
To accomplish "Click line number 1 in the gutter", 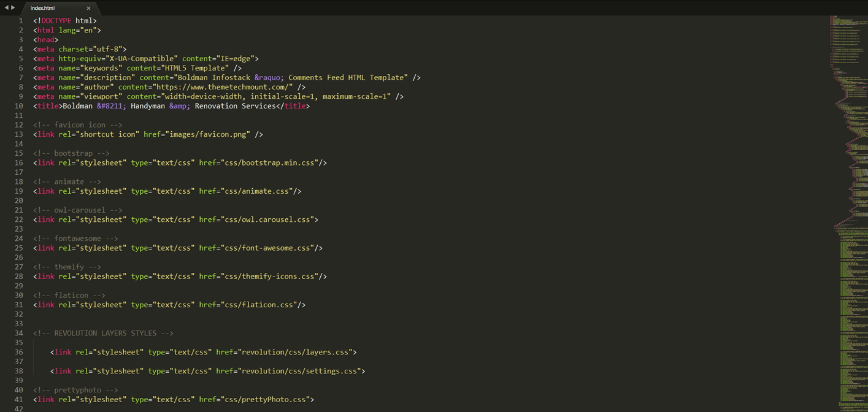I will 20,21.
